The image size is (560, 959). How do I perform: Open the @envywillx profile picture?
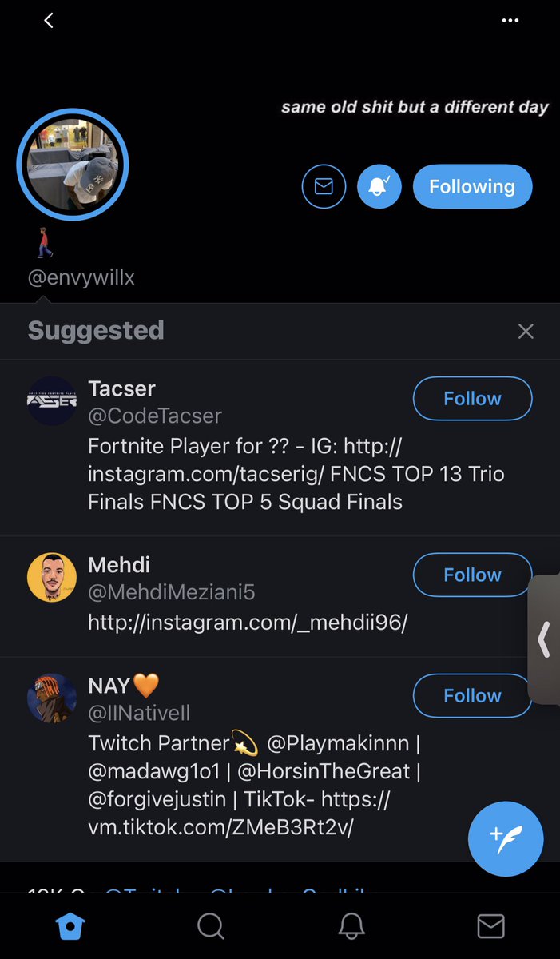coord(73,165)
